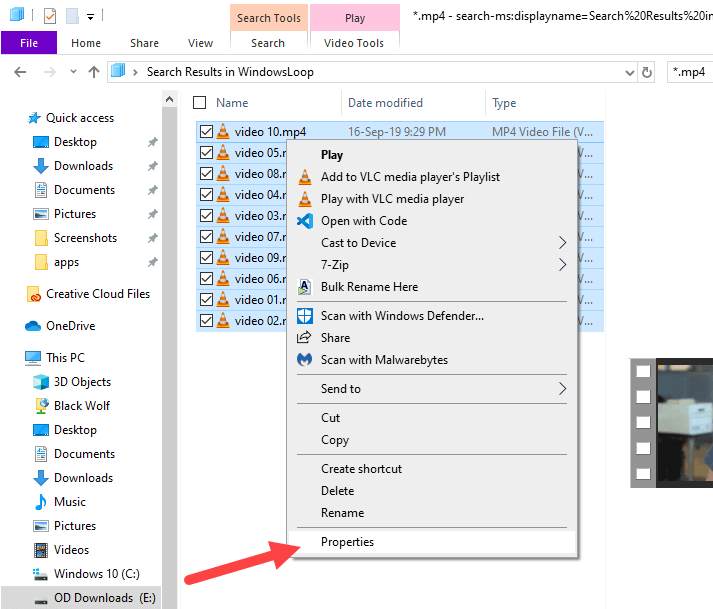Uncheck the video 10.mp4 checkbox
This screenshot has width=713, height=609.
point(206,132)
